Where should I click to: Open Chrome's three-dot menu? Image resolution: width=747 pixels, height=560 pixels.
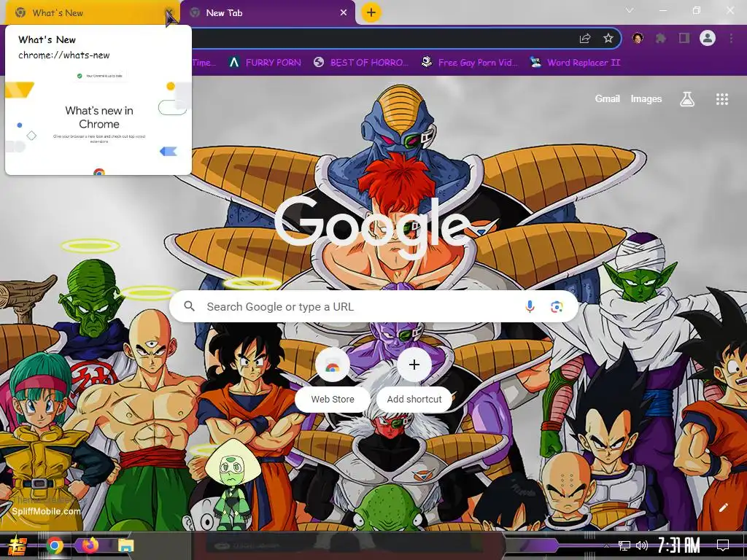point(731,39)
